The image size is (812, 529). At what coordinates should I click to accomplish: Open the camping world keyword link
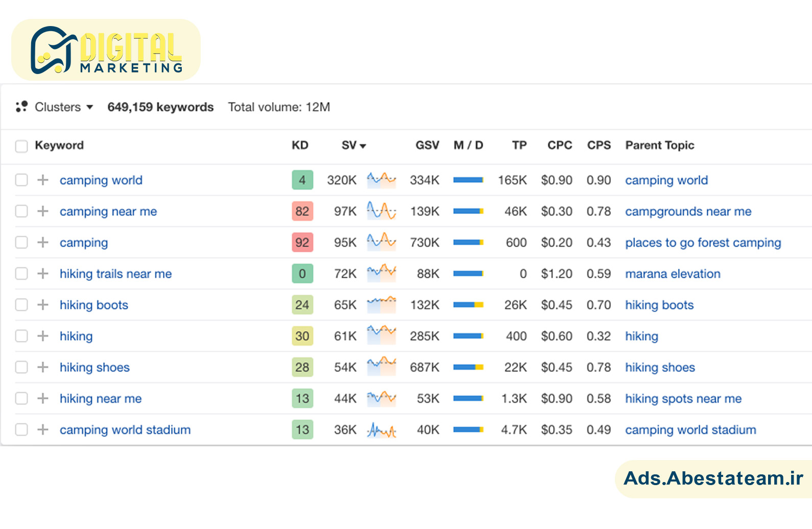click(101, 180)
